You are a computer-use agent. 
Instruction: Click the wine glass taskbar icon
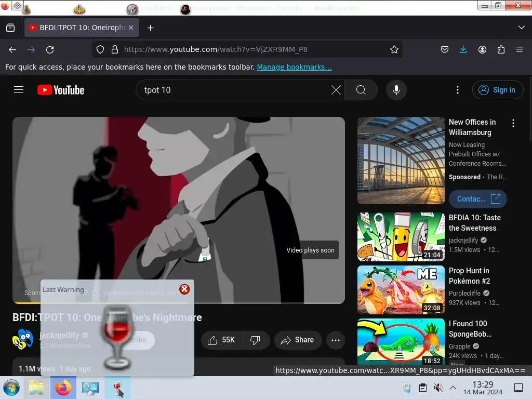(x=117, y=388)
